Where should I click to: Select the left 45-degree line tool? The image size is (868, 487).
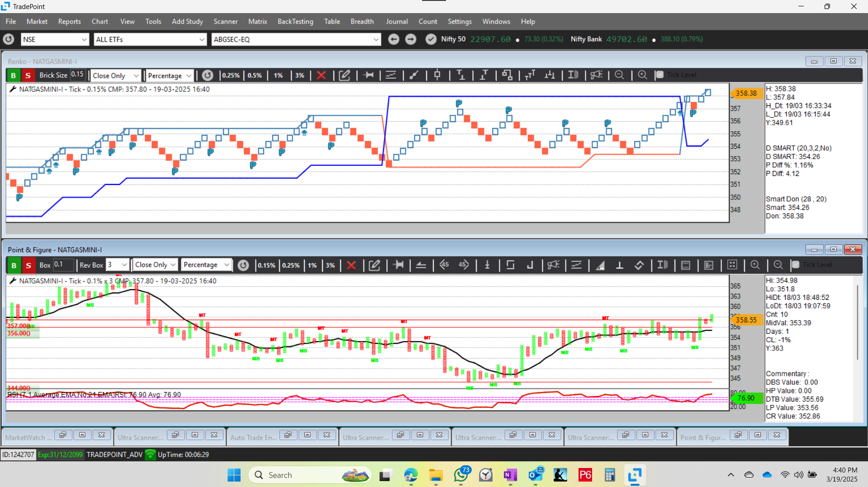click(444, 265)
